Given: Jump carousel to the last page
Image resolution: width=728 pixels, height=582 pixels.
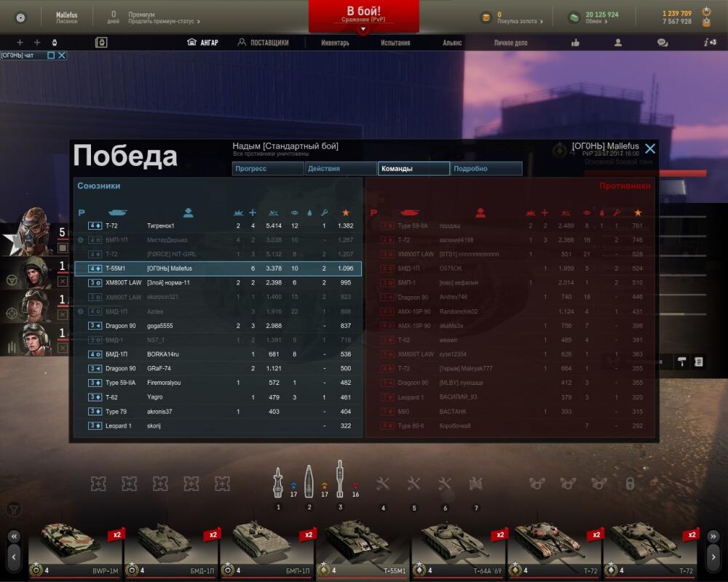Looking at the screenshot, I should tap(713, 536).
